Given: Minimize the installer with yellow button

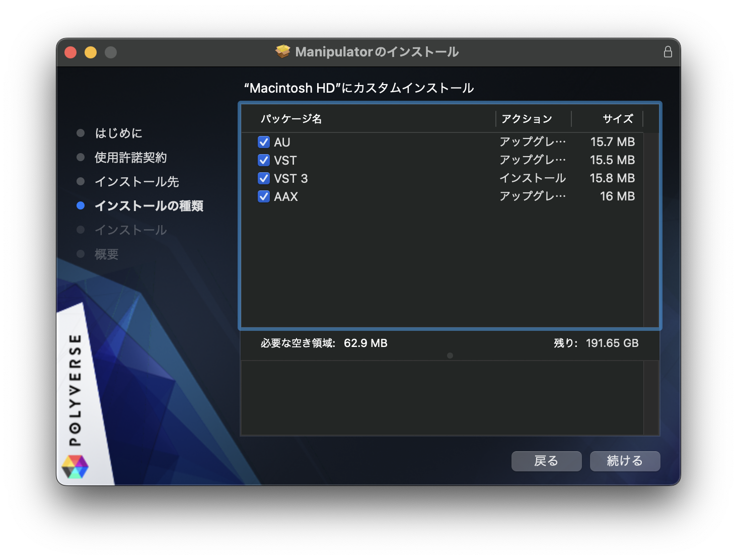Looking at the screenshot, I should click(91, 52).
